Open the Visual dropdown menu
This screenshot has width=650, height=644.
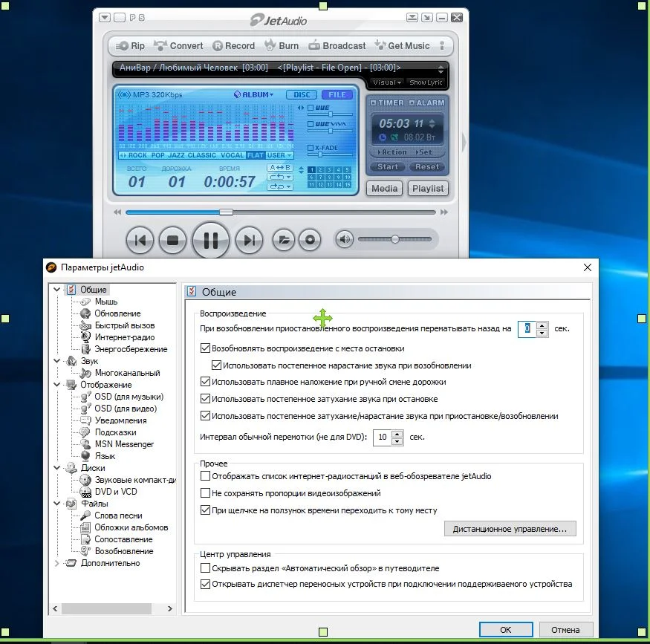coord(387,82)
